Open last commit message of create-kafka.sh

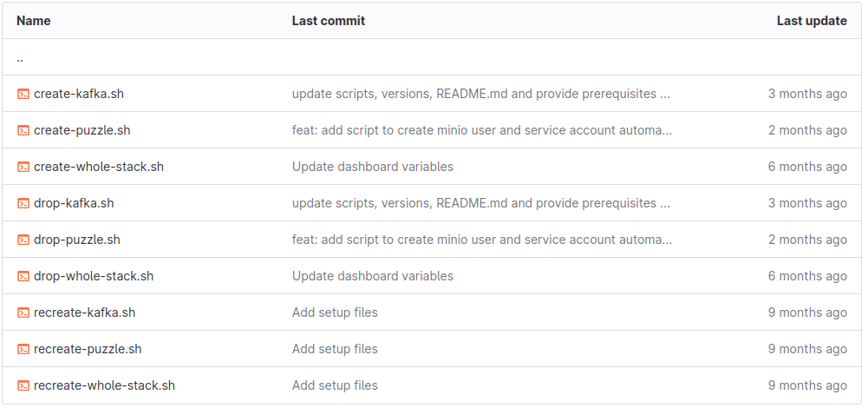(x=481, y=94)
